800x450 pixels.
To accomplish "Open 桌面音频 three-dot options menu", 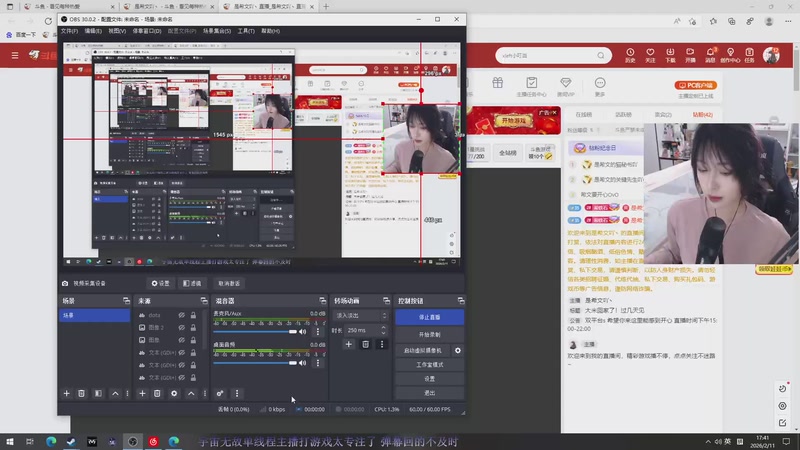I will point(318,363).
